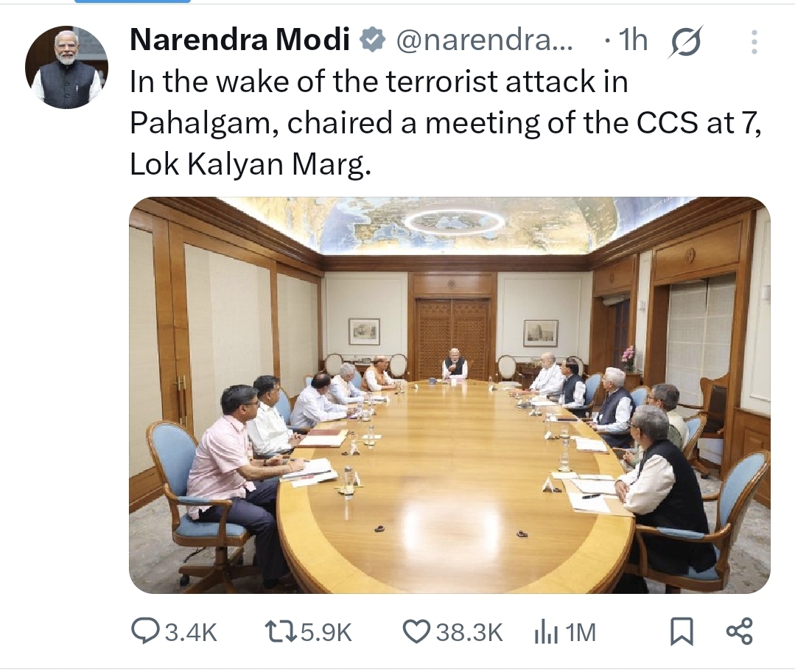
Task: Toggle the repost arrows icon
Action: pyautogui.click(x=280, y=631)
